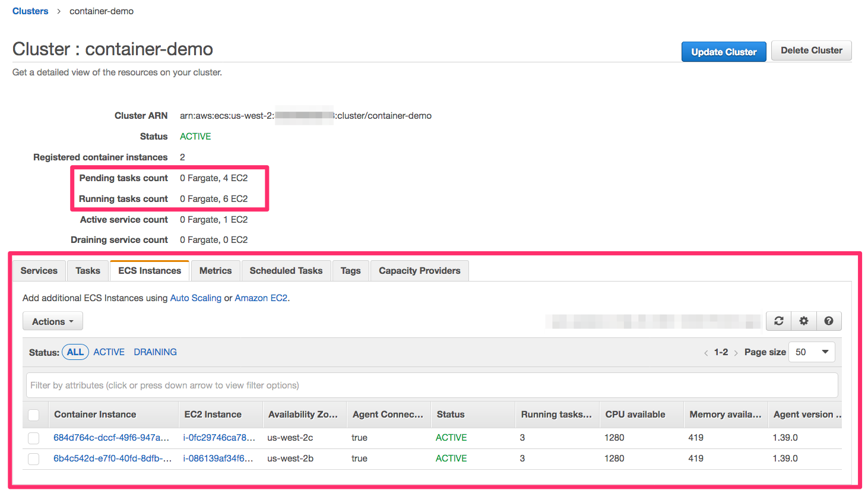Viewport: 868px width, 493px height.
Task: Open table settings gear icon
Action: point(803,321)
